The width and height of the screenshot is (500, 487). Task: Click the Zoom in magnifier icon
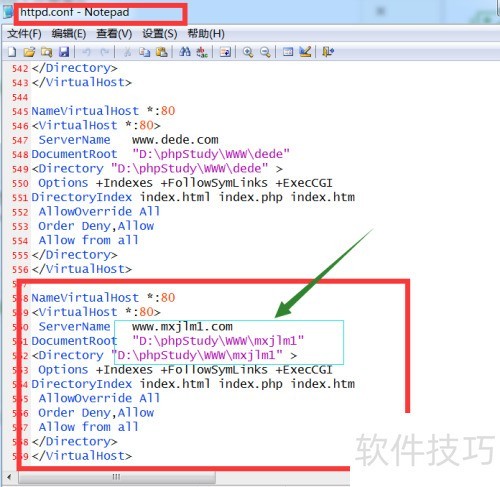coord(248,52)
